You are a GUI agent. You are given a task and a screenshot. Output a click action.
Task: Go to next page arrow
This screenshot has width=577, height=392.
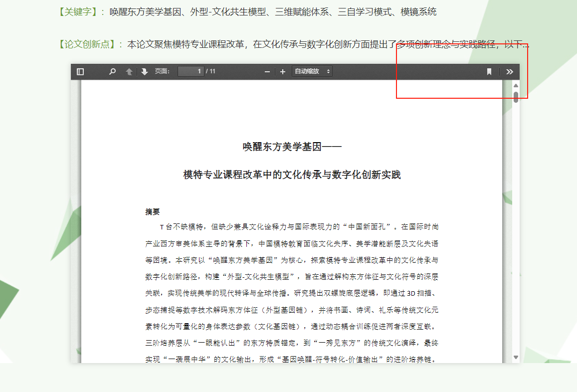[x=145, y=72]
